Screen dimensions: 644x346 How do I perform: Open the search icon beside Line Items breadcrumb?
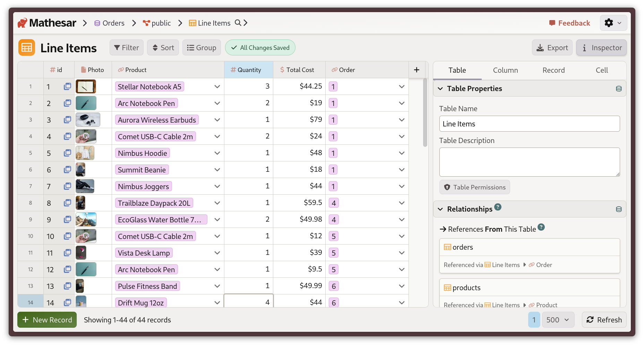[238, 23]
